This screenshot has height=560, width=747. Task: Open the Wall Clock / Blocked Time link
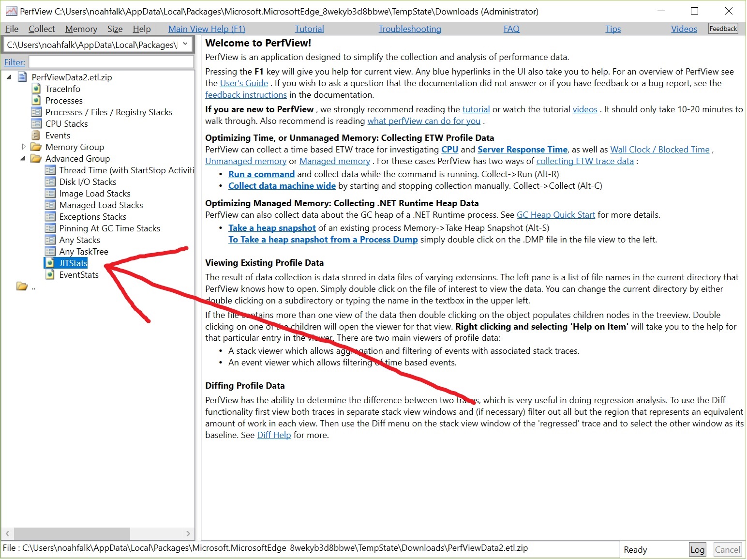tap(660, 150)
